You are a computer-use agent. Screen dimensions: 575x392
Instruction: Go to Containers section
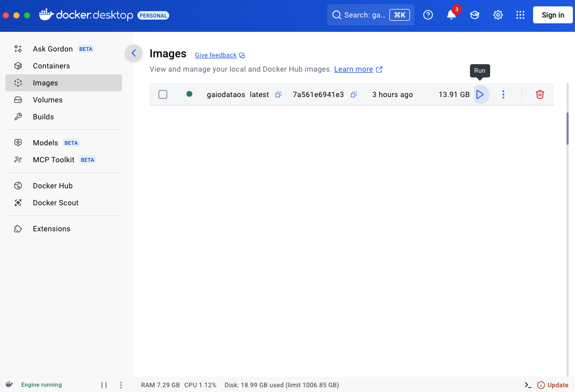pos(64,66)
